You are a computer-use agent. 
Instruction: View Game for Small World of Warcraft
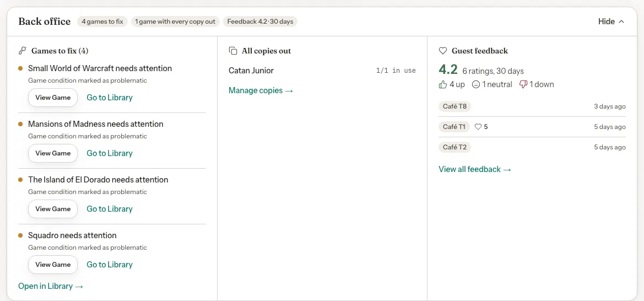click(x=53, y=98)
